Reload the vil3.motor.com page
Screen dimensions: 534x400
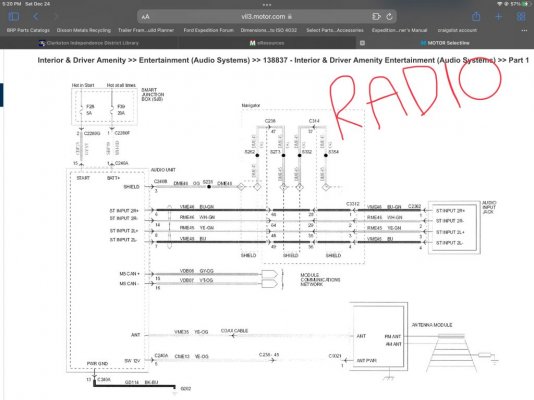coord(390,16)
